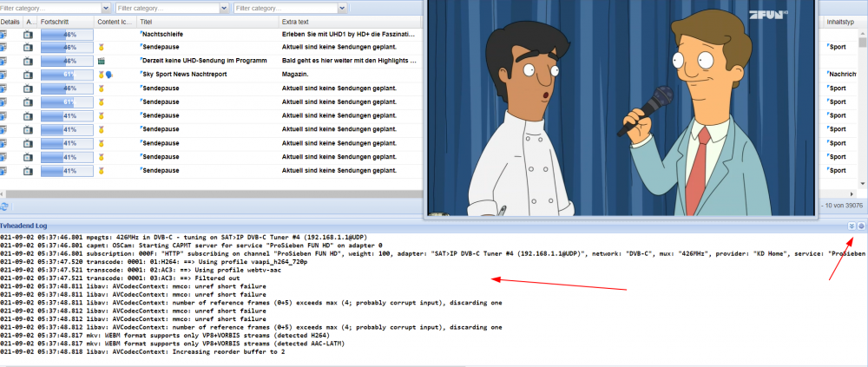This screenshot has height=367, width=868.
Task: Select the Nachtschleife title cell
Action: click(x=207, y=35)
